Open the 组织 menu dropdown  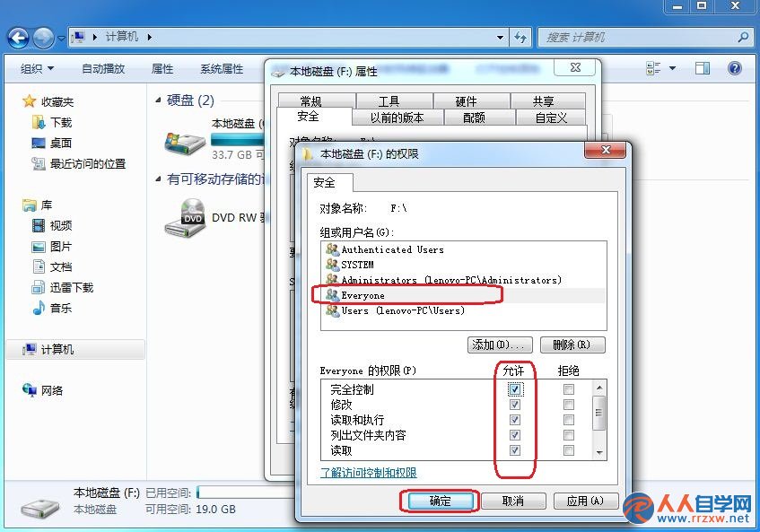point(37,69)
